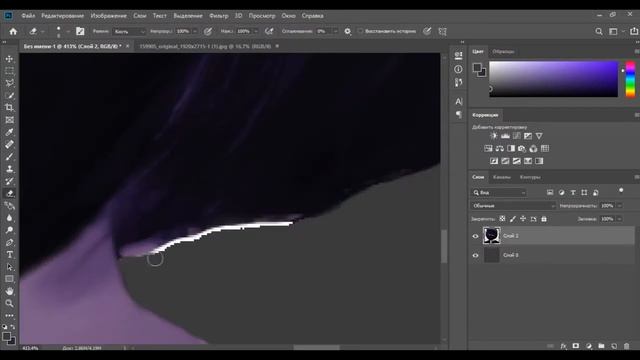Go to the Home screen icon
Viewport: 640px width, 360px height.
point(13,31)
